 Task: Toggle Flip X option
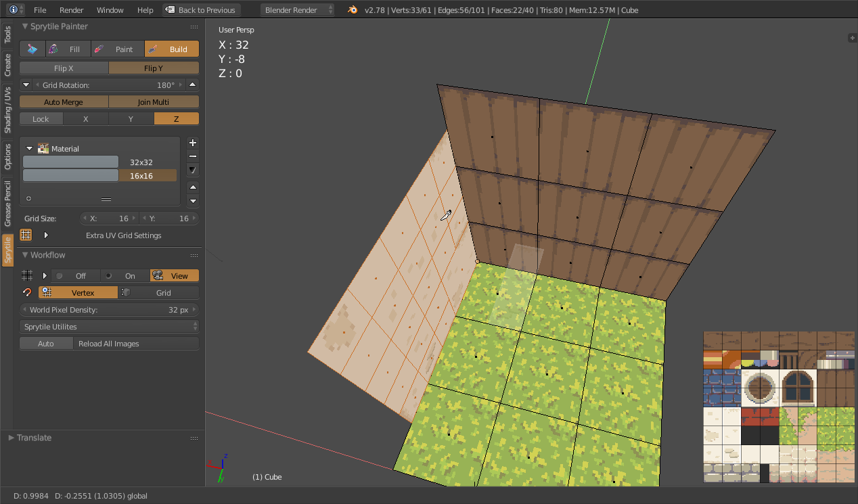pos(64,68)
